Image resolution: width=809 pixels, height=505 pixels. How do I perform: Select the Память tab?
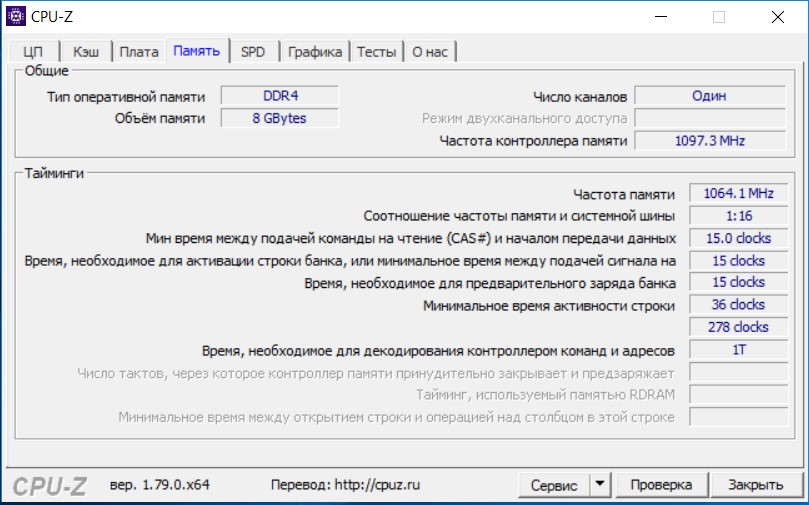[x=197, y=51]
